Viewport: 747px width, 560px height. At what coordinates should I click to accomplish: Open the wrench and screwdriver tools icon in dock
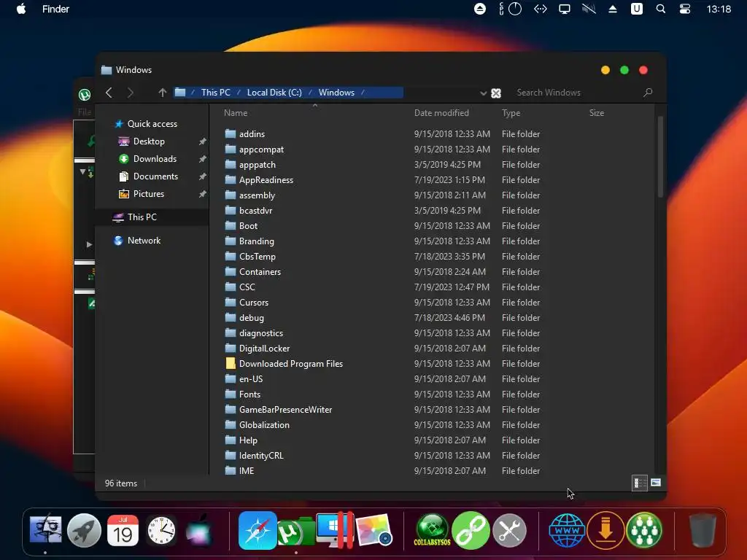coord(509,531)
